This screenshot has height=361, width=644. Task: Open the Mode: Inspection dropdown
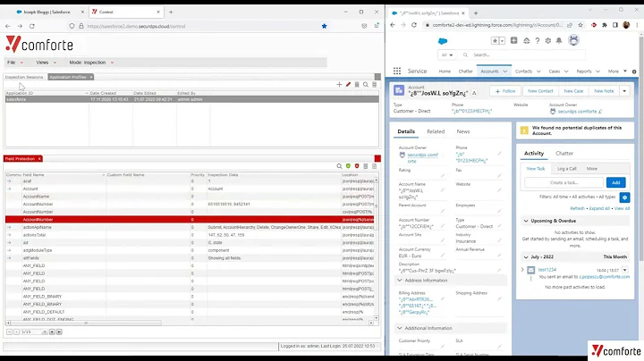point(91,63)
